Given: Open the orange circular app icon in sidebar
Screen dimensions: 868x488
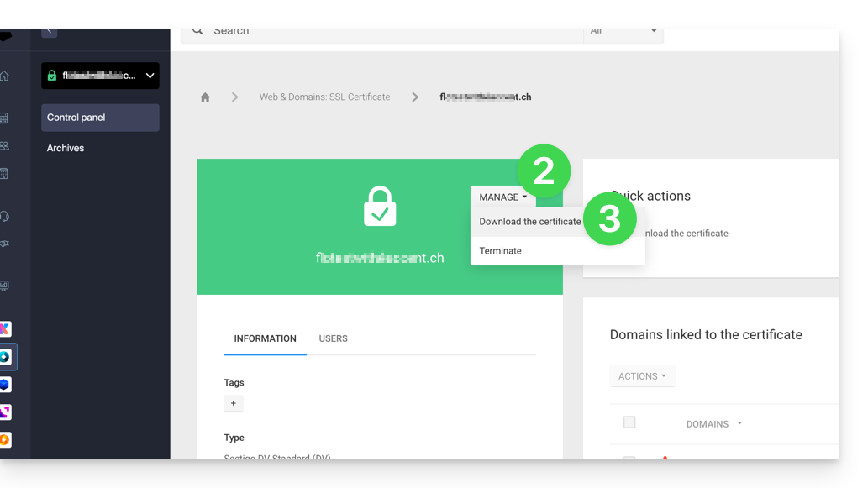Looking at the screenshot, I should (5, 439).
